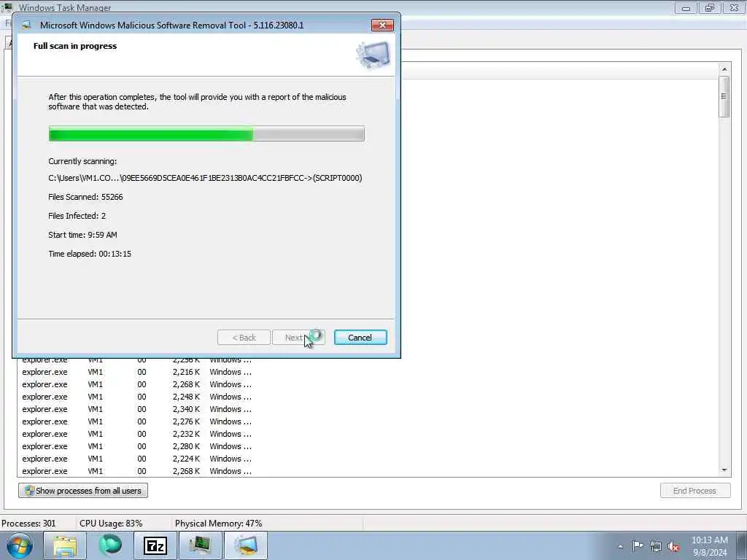747x560 pixels.
Task: Click Time elapsed: 00:13:15 text
Action: pyautogui.click(x=90, y=254)
